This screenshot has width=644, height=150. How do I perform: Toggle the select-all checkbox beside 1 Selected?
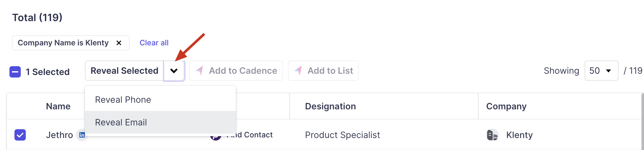click(x=15, y=72)
